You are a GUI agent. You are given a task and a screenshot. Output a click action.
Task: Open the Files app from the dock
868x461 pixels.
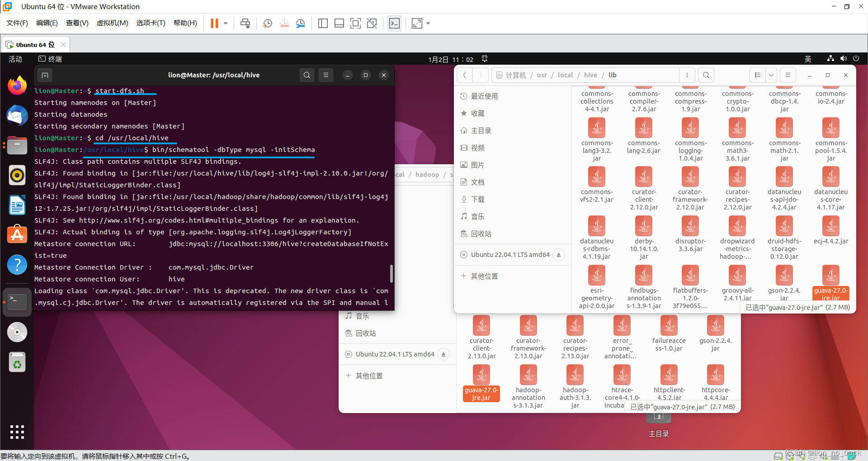17,145
